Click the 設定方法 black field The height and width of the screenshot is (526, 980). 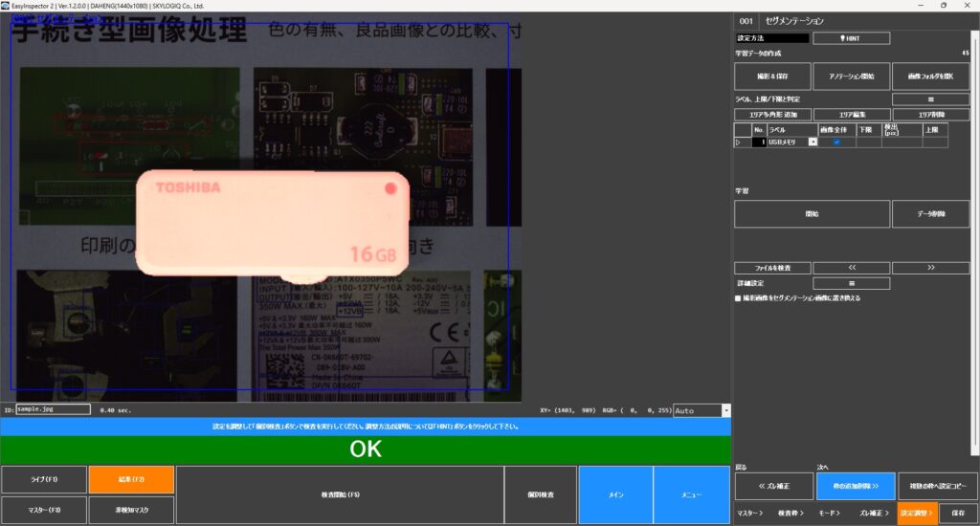pos(772,38)
